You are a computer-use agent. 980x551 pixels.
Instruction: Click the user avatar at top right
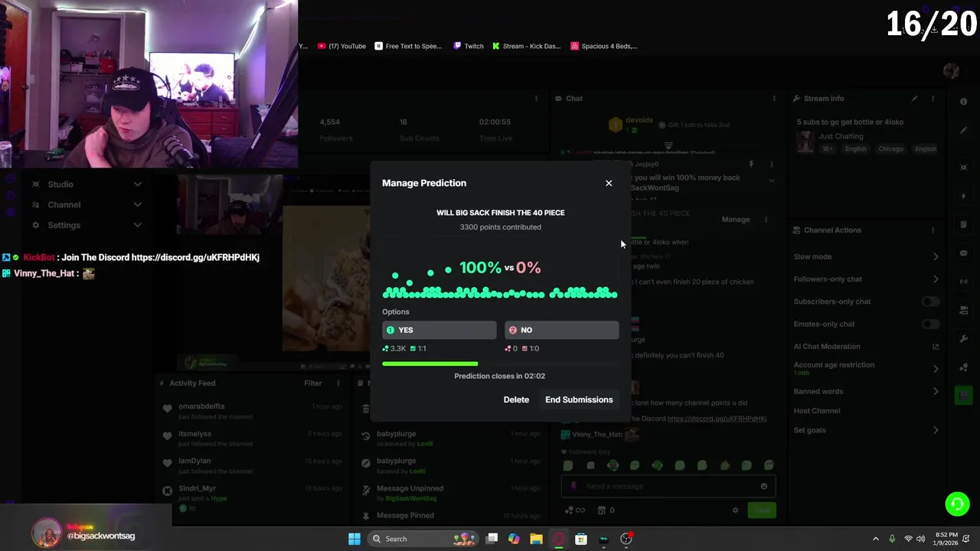point(951,71)
